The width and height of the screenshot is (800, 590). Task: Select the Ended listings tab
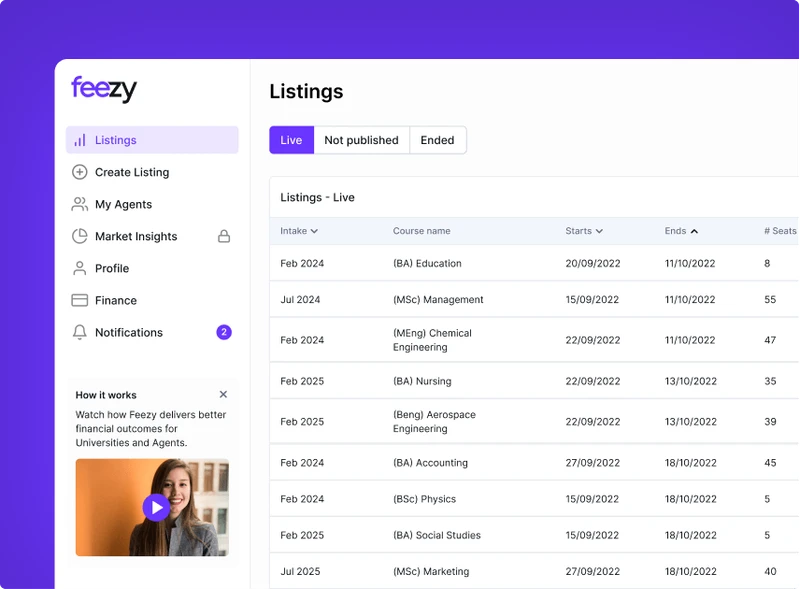click(437, 140)
